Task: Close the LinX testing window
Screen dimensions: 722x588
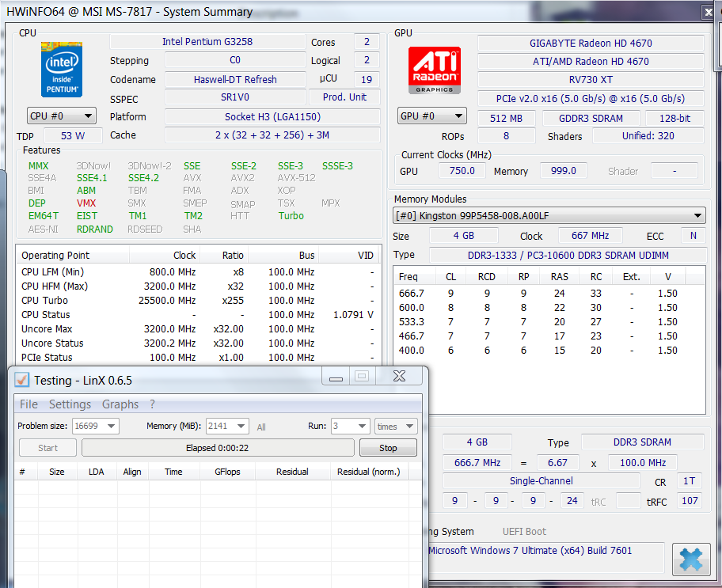Action: click(399, 377)
